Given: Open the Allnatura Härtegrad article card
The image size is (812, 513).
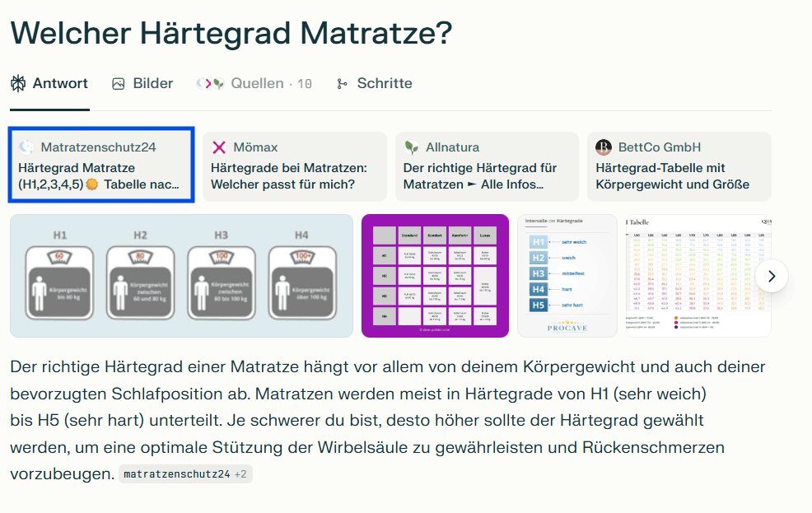Looking at the screenshot, I should click(x=486, y=166).
